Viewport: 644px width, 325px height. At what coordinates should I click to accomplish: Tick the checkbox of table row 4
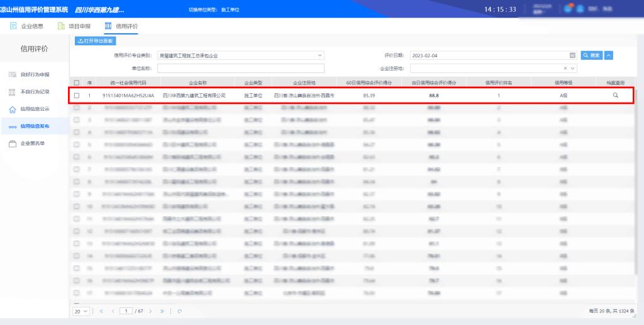(x=76, y=132)
